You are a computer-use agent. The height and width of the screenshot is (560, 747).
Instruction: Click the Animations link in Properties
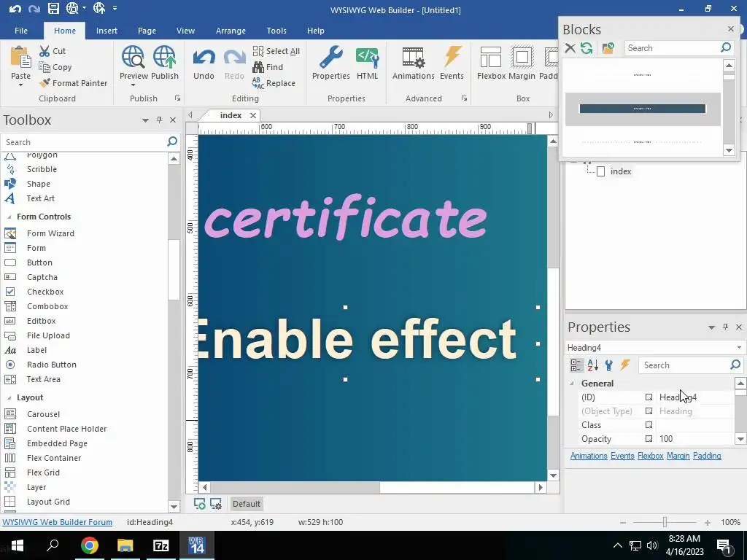pyautogui.click(x=589, y=456)
